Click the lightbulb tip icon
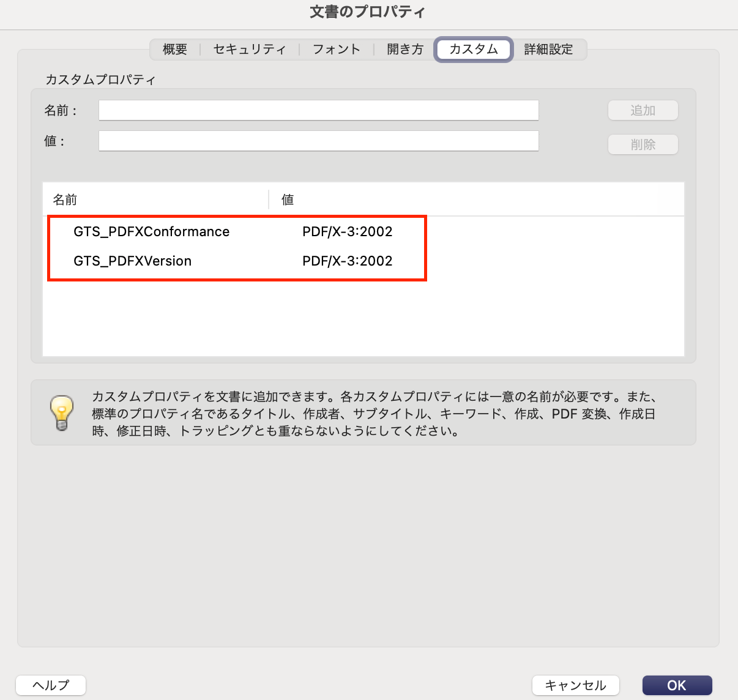Viewport: 738px width, 700px height. point(61,412)
